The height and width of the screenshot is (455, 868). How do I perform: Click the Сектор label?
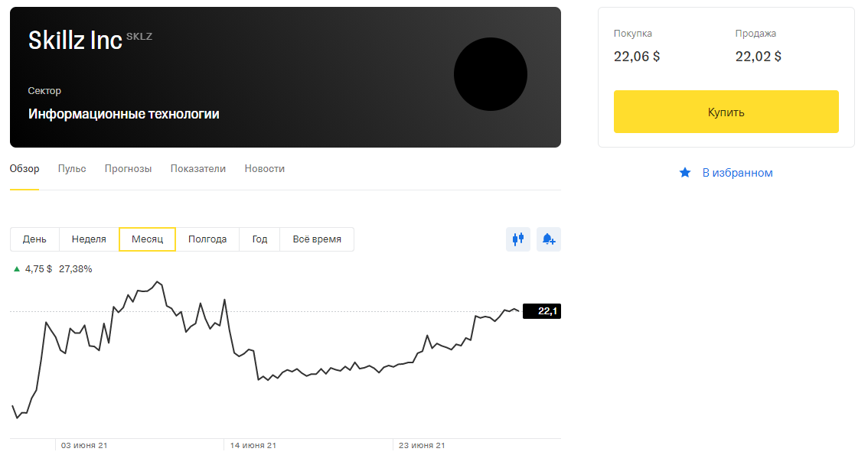click(44, 91)
